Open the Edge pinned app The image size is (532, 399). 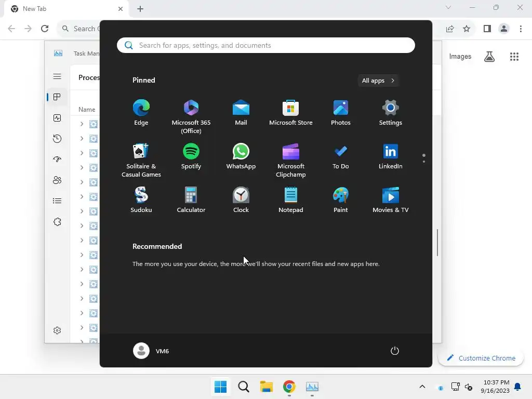tap(141, 113)
